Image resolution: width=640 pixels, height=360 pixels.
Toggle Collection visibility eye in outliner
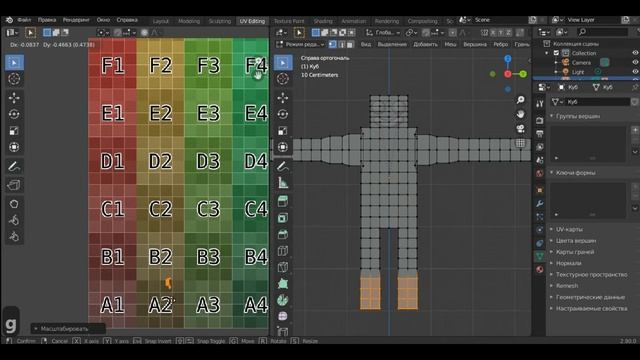[635, 53]
